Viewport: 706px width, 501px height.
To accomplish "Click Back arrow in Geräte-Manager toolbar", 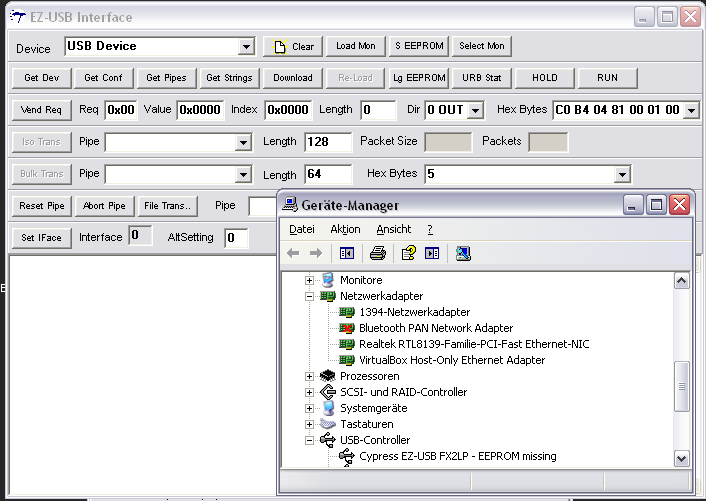I will (x=293, y=253).
